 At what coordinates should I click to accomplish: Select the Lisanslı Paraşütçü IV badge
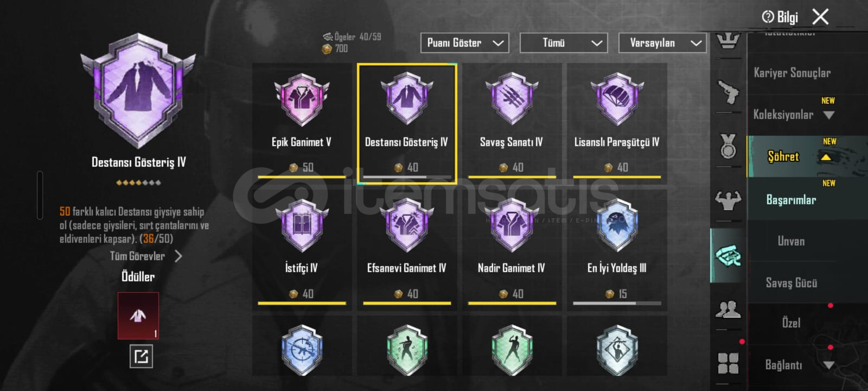pos(617,121)
